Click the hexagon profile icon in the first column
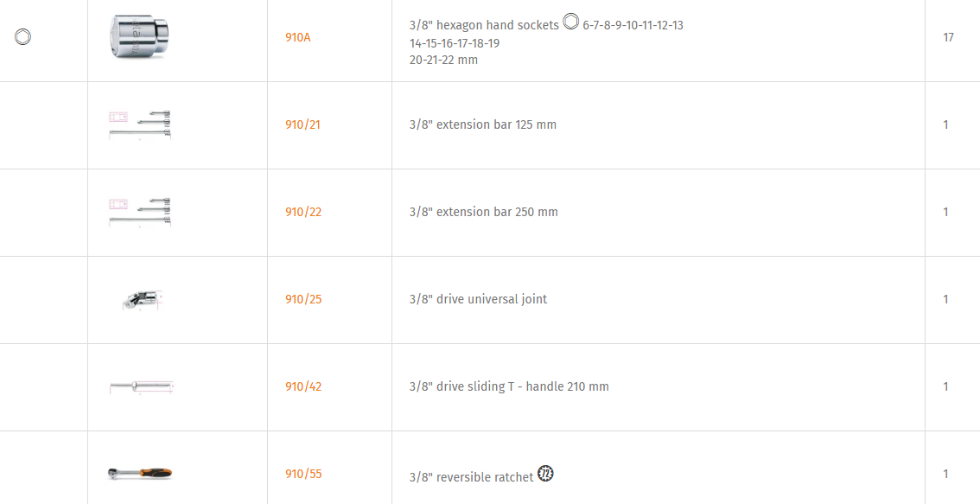Viewport: 980px width, 504px height. (23, 36)
